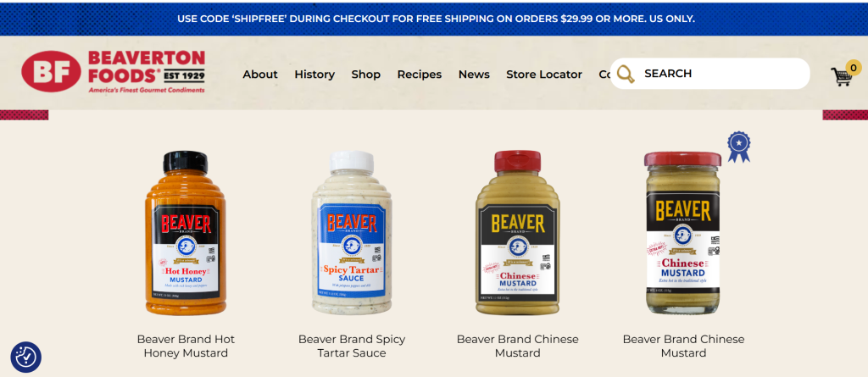Click the magnifying glass search icon

626,74
